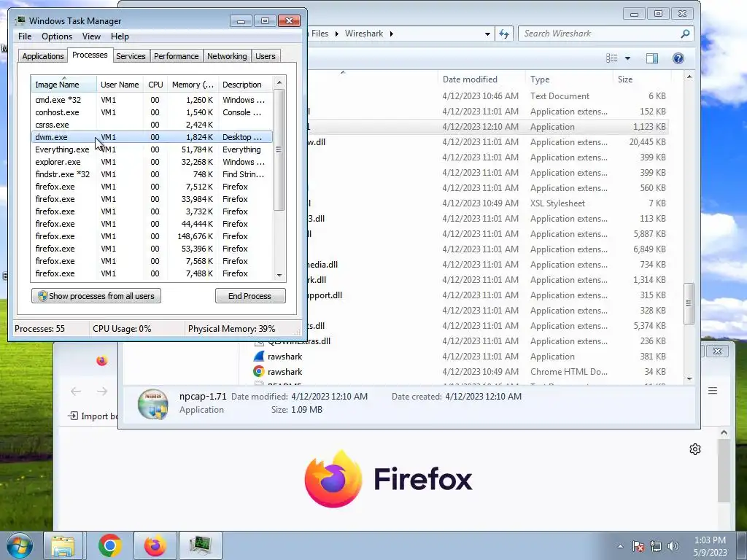The width and height of the screenshot is (747, 560).
Task: Select the rawshark Application file icon
Action: pos(259,356)
